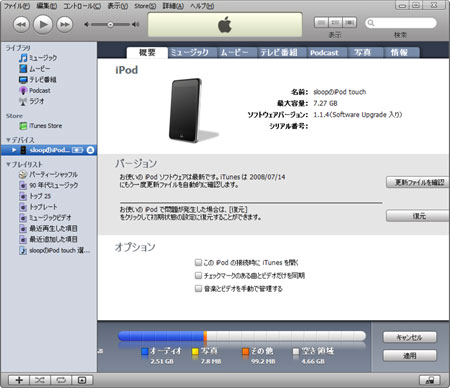Image resolution: width=450 pixels, height=388 pixels.
Task: Open トップ 25 smart playlist
Action: point(35,196)
